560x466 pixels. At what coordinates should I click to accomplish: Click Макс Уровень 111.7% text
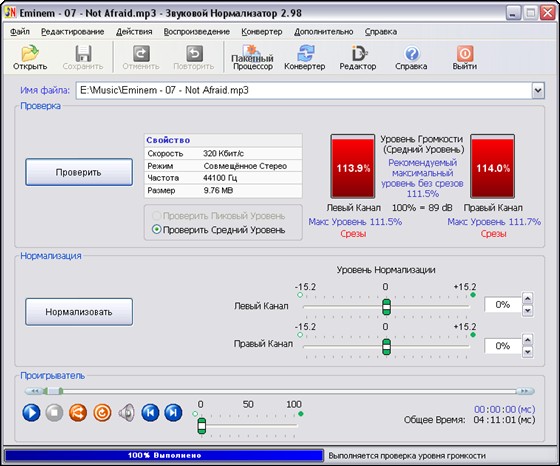coord(494,222)
